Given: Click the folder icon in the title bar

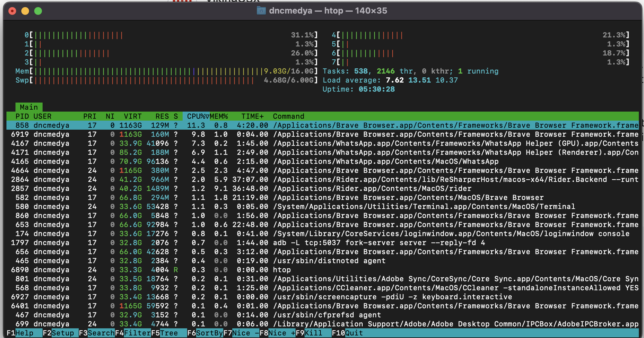Looking at the screenshot, I should tap(261, 11).
